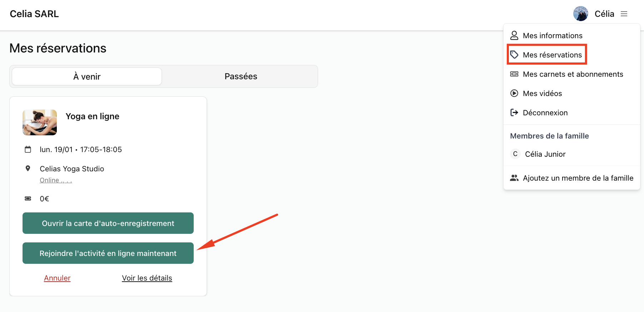Click the Mes informations person icon
Viewport: 644px width, 312px height.
[514, 35]
